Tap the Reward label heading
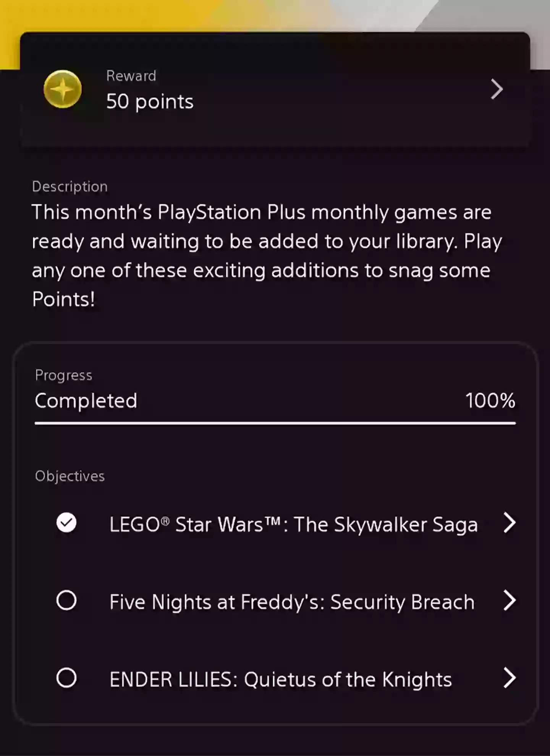This screenshot has height=756, width=550. [x=131, y=76]
